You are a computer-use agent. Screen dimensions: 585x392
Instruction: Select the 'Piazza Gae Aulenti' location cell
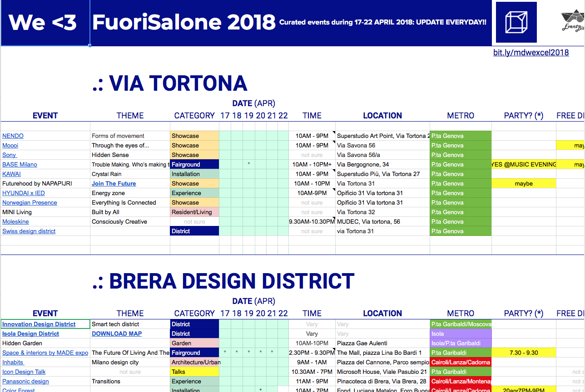[x=382, y=343]
